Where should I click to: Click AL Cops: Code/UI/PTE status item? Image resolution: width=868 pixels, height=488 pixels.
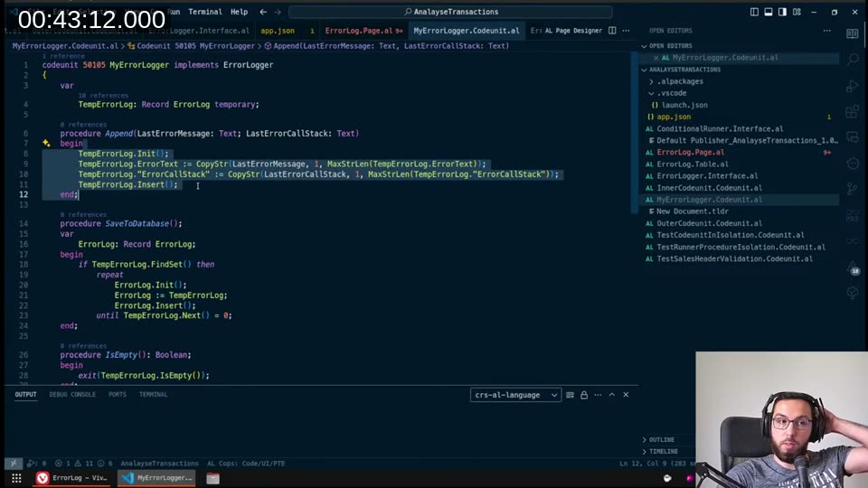tap(246, 464)
